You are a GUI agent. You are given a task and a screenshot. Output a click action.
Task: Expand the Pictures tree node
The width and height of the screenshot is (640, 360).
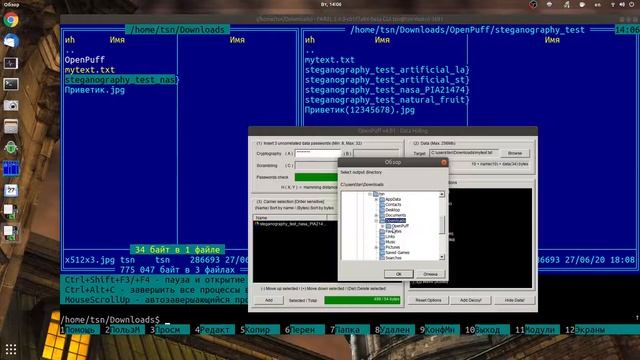[x=376, y=247]
